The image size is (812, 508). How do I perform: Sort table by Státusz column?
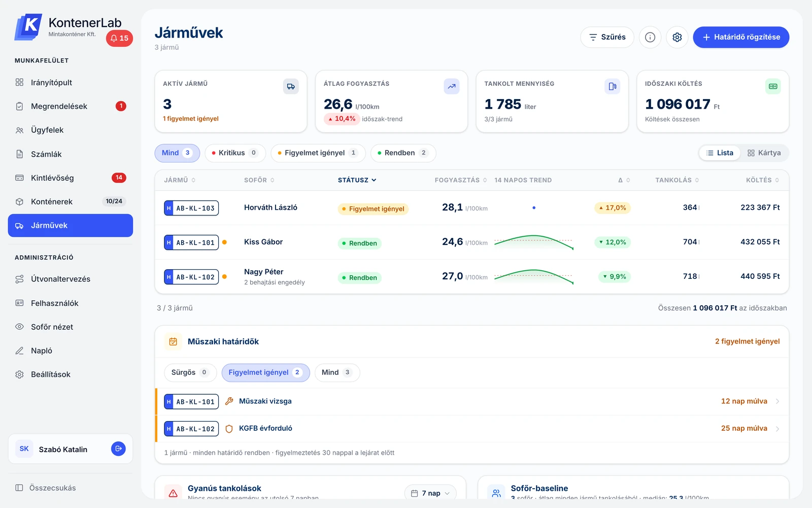click(x=357, y=180)
